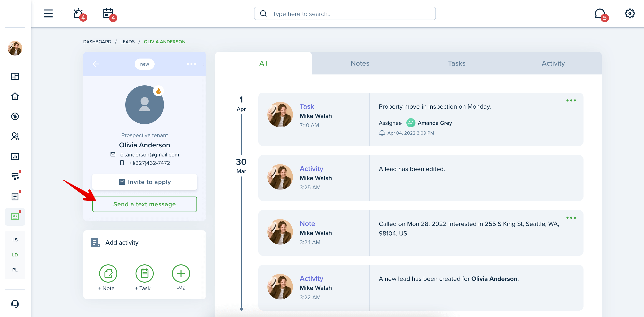Click Mike Walsh avatar on Task entry
644x317 pixels.
pos(280,114)
